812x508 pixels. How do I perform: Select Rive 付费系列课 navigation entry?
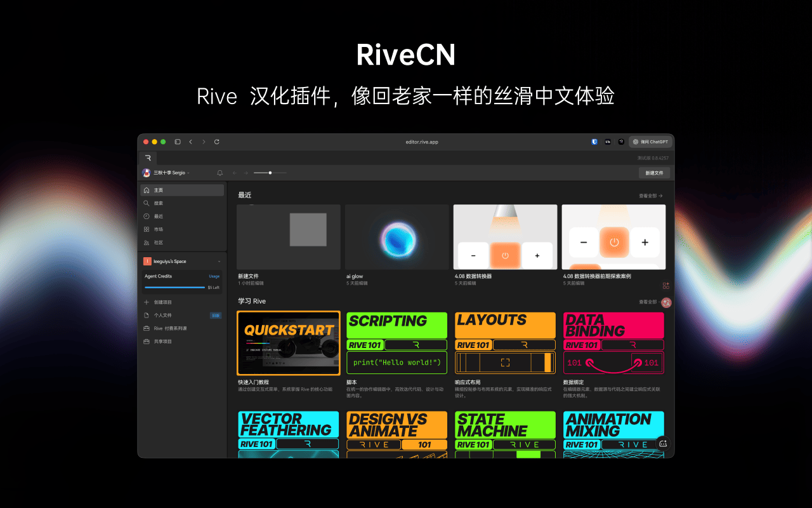point(147,328)
